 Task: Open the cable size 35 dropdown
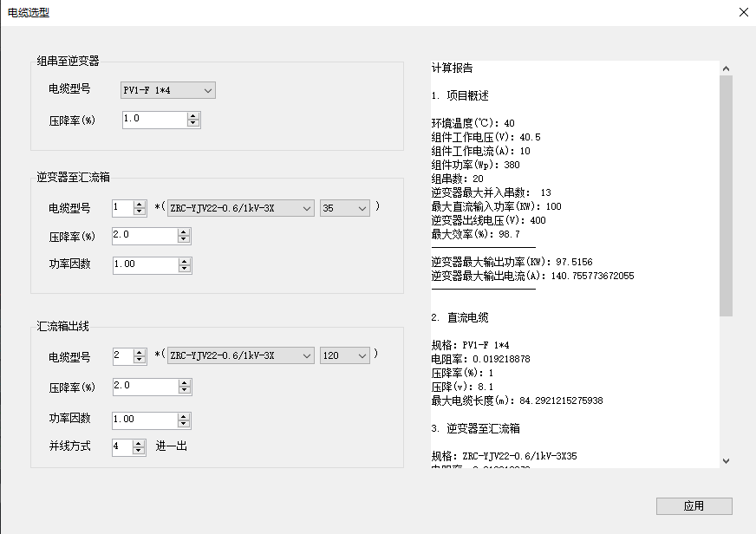[345, 208]
